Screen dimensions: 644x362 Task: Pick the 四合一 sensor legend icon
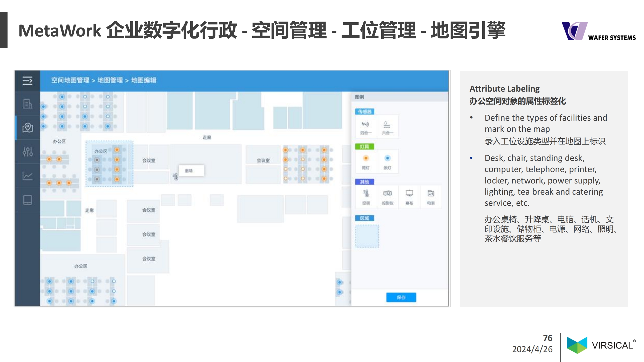click(x=366, y=127)
